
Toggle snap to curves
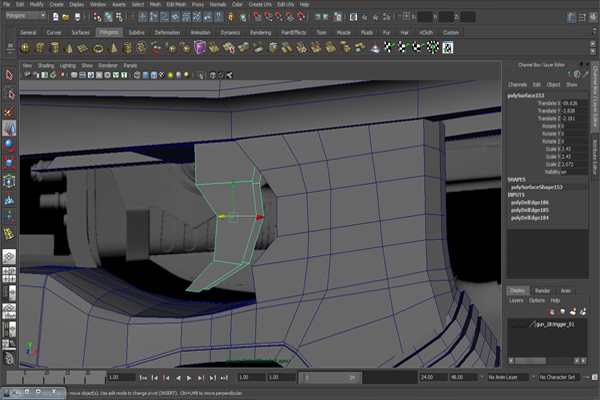pyautogui.click(x=268, y=17)
